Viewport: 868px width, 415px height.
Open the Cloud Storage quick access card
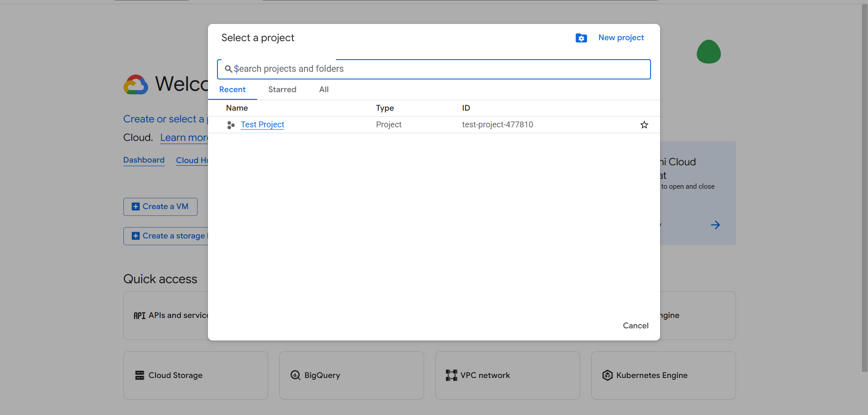(196, 376)
